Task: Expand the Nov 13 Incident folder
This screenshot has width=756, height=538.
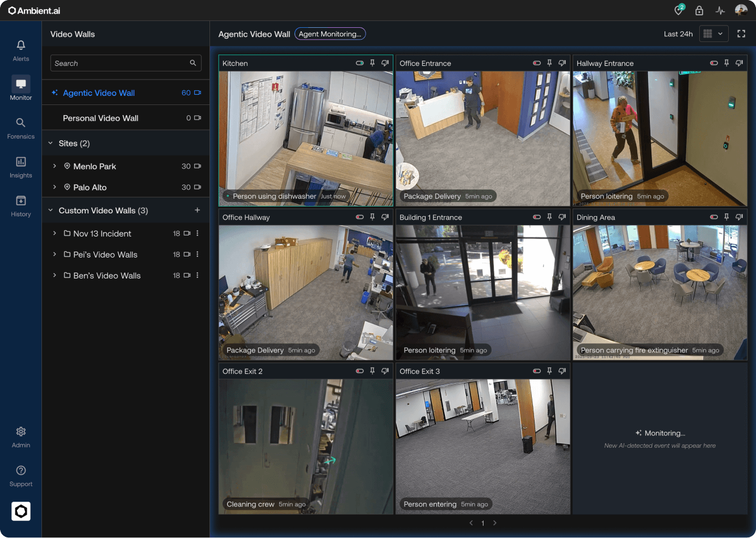Action: [x=54, y=233]
